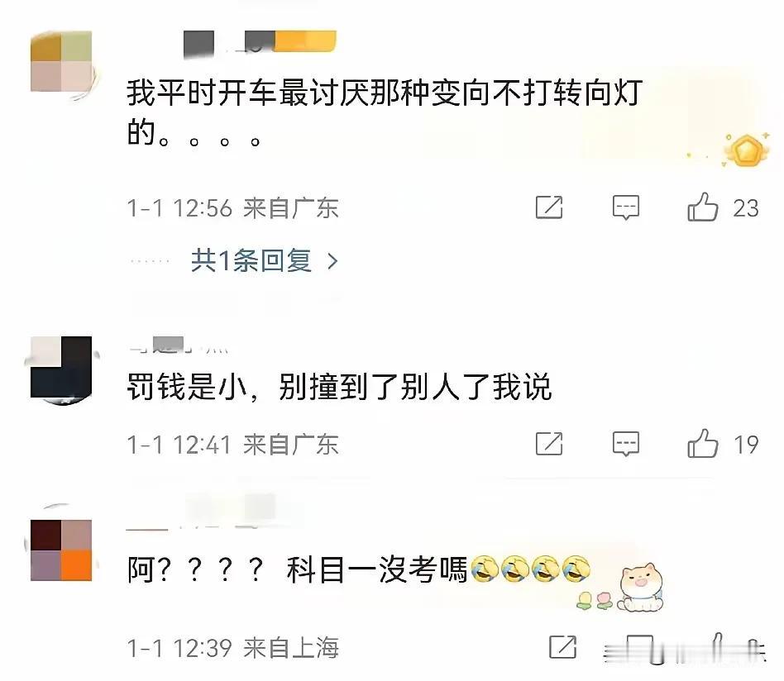Open the black-and-white avatar profile
This screenshot has height=681, width=784.
61,368
